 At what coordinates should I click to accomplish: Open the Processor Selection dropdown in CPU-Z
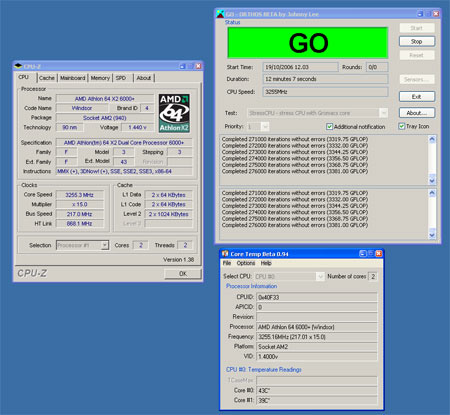(x=105, y=245)
